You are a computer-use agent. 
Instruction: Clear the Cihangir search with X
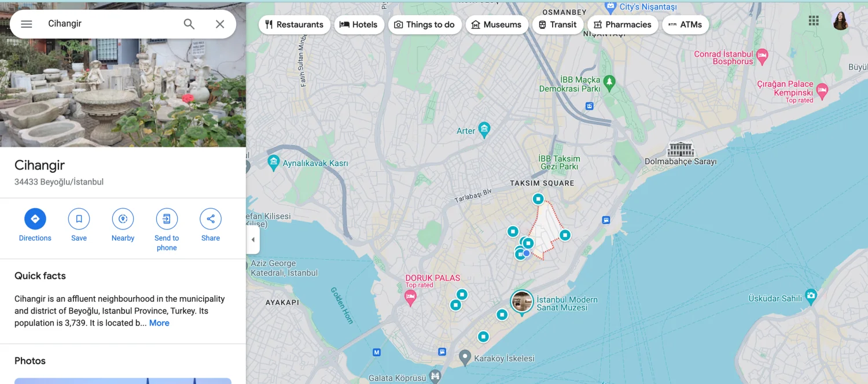[x=220, y=24]
